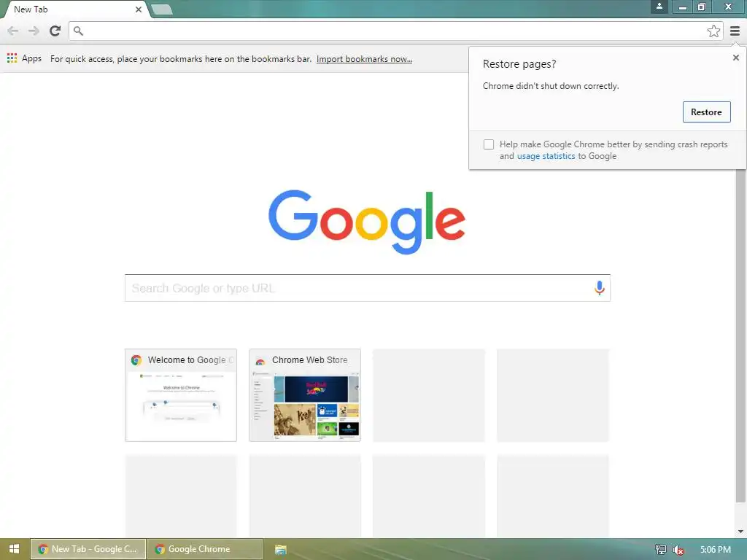The width and height of the screenshot is (747, 560).
Task: Open the Chrome hamburger menu
Action: tap(735, 31)
